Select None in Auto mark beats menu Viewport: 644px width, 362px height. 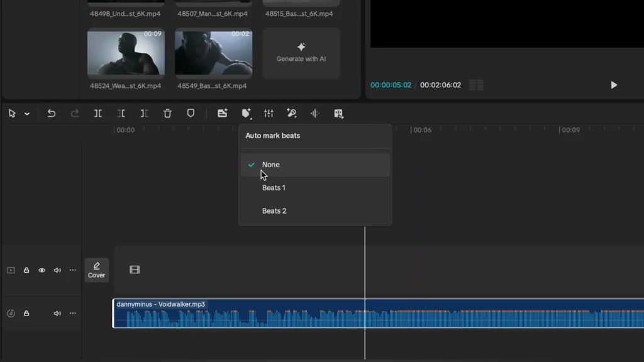271,164
